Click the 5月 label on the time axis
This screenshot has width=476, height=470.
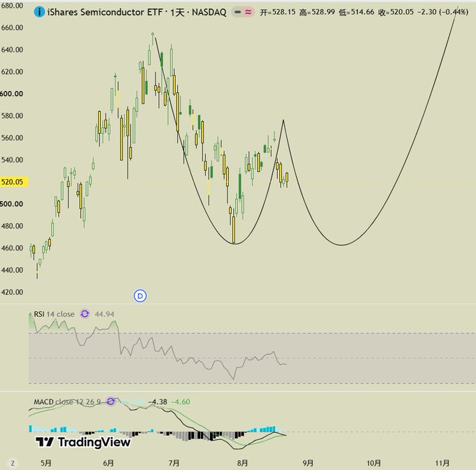[x=45, y=463]
